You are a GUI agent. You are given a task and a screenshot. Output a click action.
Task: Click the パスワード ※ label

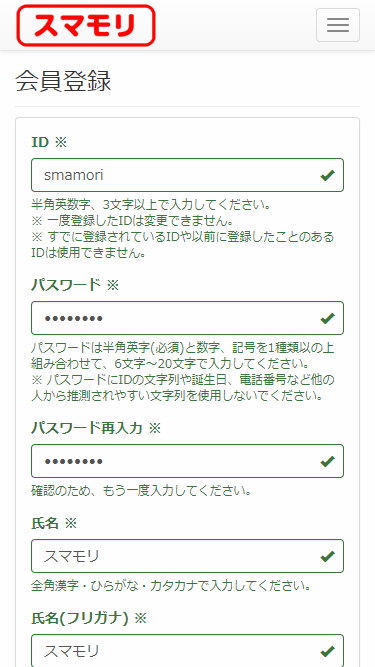point(75,285)
